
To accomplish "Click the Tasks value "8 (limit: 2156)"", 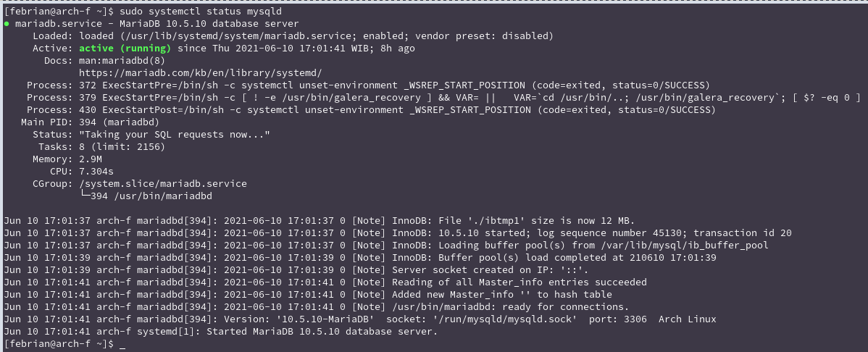I will [121, 147].
